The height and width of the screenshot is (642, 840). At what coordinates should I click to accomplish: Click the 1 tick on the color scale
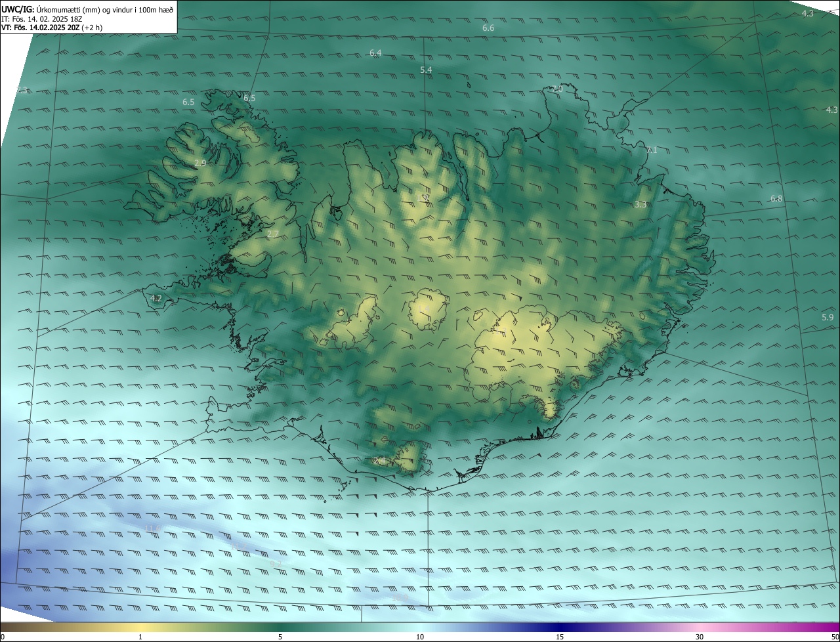[x=140, y=637]
